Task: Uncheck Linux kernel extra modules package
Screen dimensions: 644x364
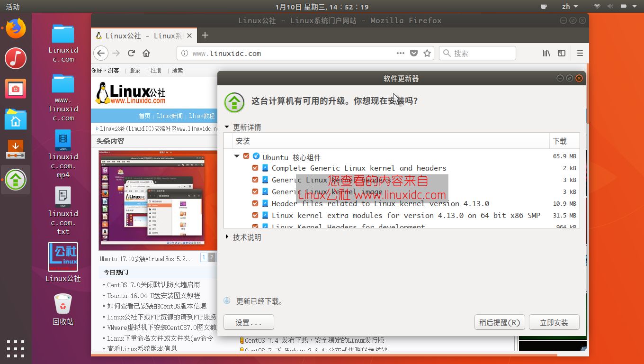Action: click(x=255, y=215)
